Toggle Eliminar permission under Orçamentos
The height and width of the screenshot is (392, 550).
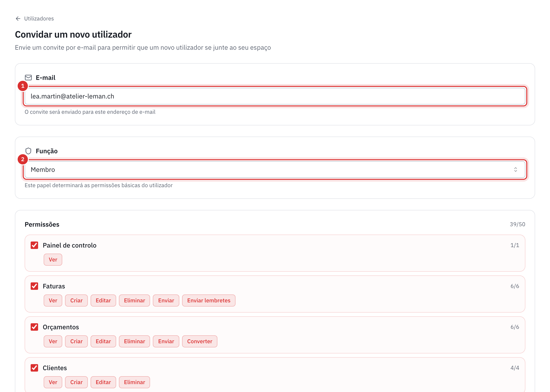(x=134, y=341)
